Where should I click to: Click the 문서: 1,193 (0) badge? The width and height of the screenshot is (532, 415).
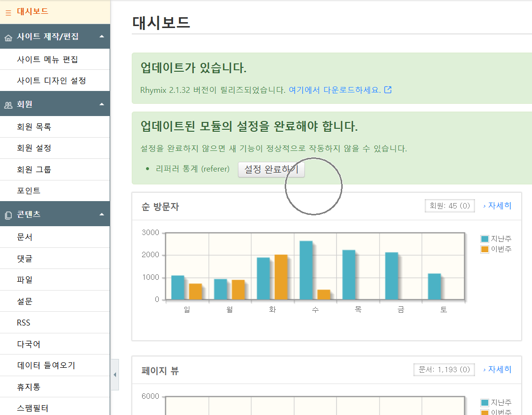click(x=444, y=370)
